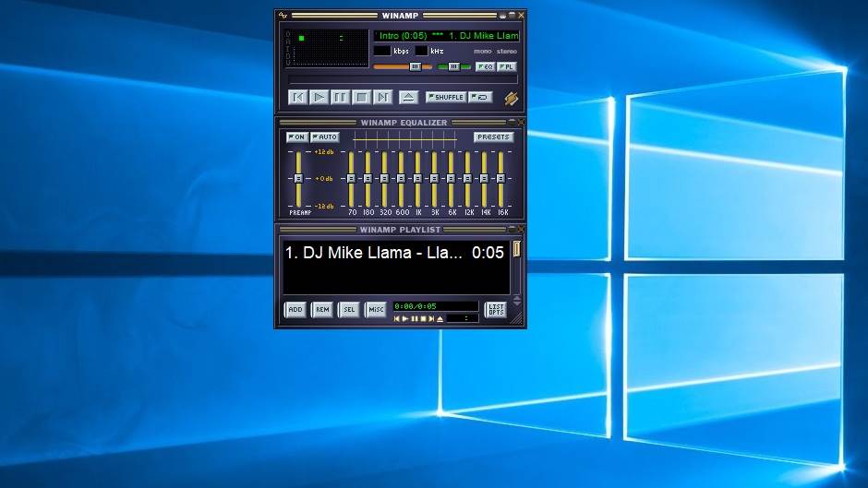Open the Winamp main menu icon in title bar
This screenshot has height=488, width=868.
click(283, 16)
